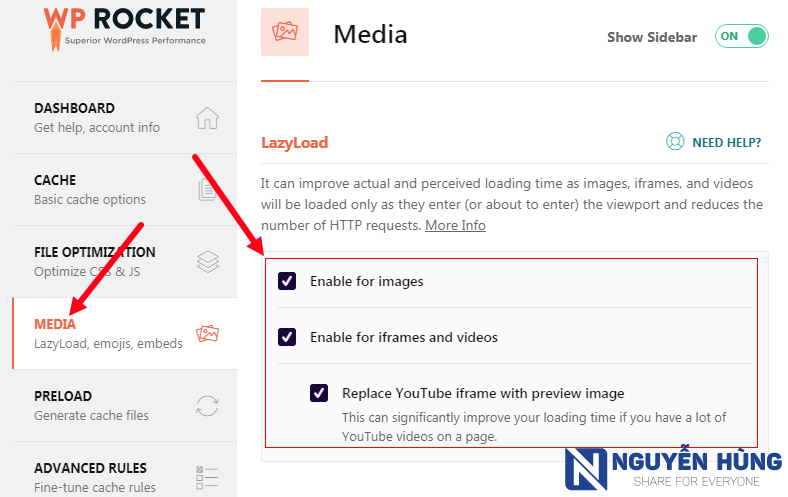Click the LazyLoad description paragraph
788x497 pixels.
coord(512,204)
